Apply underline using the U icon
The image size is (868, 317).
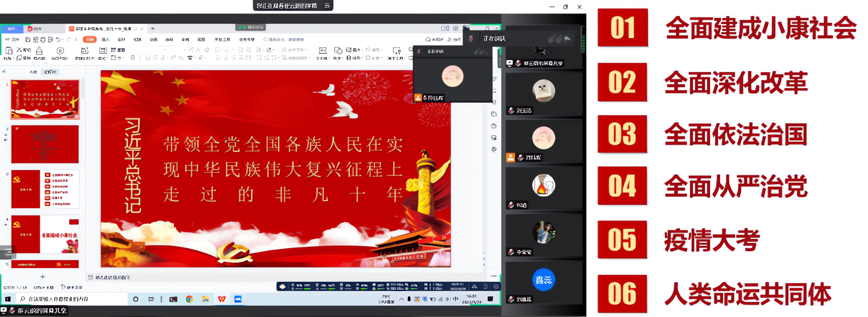[148, 58]
